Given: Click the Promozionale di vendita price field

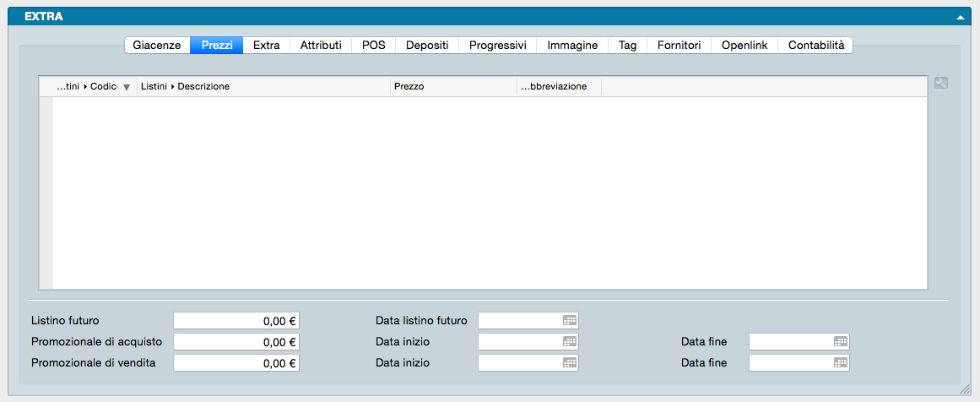Looking at the screenshot, I should coord(236,363).
